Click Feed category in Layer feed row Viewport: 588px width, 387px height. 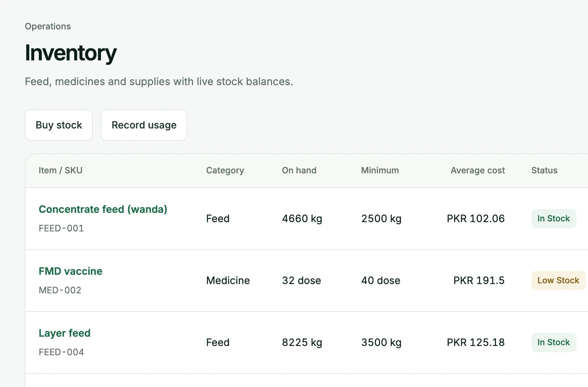point(218,342)
